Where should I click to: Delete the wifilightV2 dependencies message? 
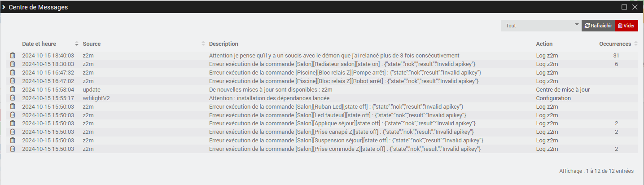[13, 98]
